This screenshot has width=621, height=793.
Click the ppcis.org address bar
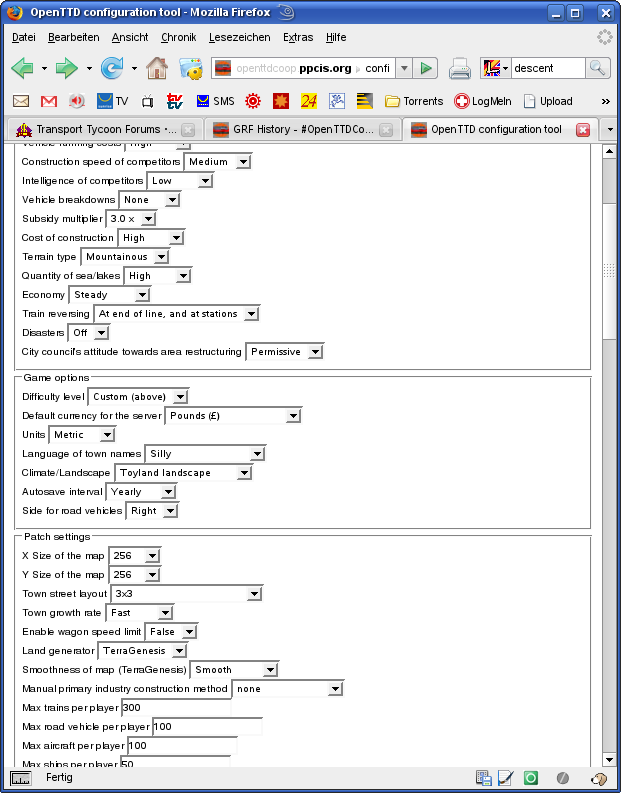click(x=304, y=68)
